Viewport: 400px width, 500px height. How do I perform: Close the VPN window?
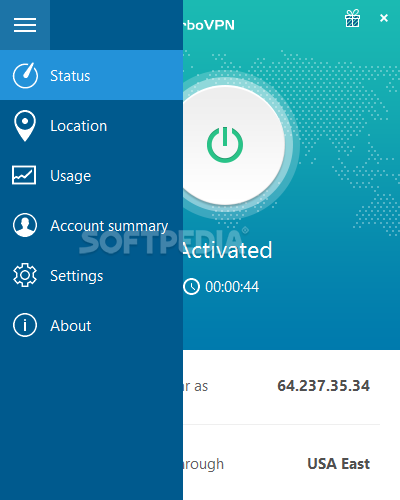pos(384,18)
